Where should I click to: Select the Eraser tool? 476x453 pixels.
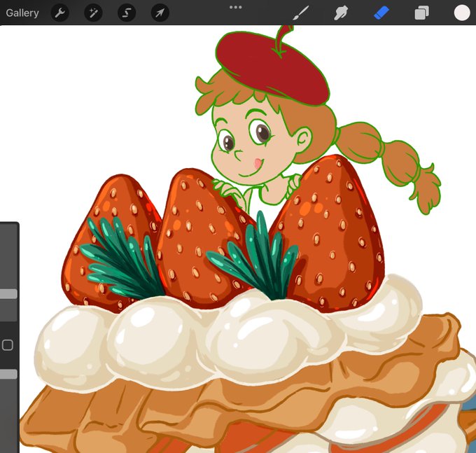point(381,13)
